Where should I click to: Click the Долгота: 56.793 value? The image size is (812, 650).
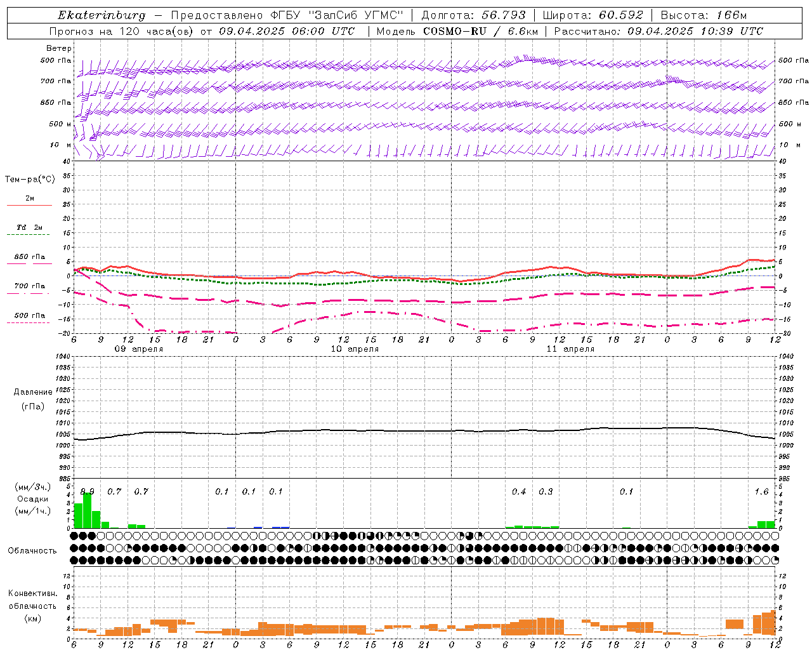(473, 15)
